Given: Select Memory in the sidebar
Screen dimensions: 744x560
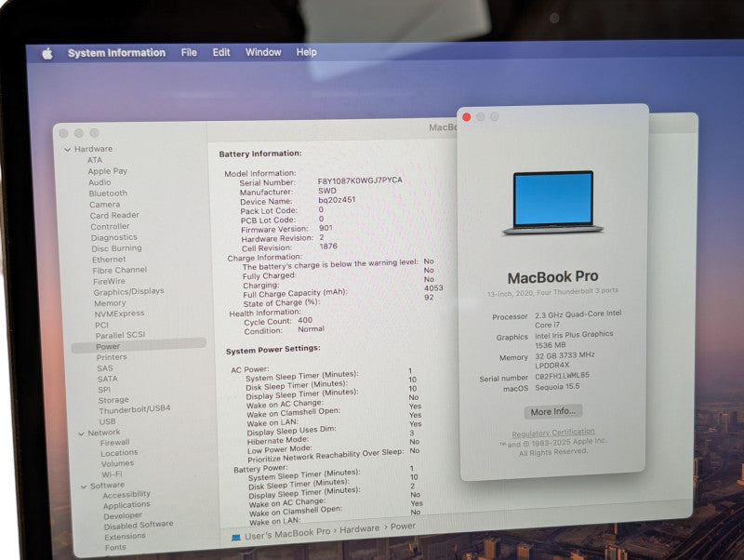Looking at the screenshot, I should (x=110, y=303).
